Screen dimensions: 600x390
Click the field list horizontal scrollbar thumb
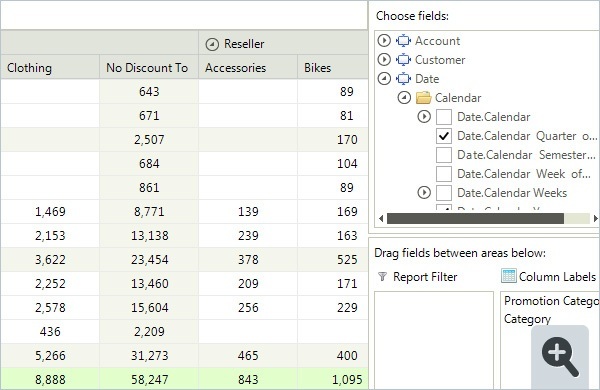click(475, 219)
